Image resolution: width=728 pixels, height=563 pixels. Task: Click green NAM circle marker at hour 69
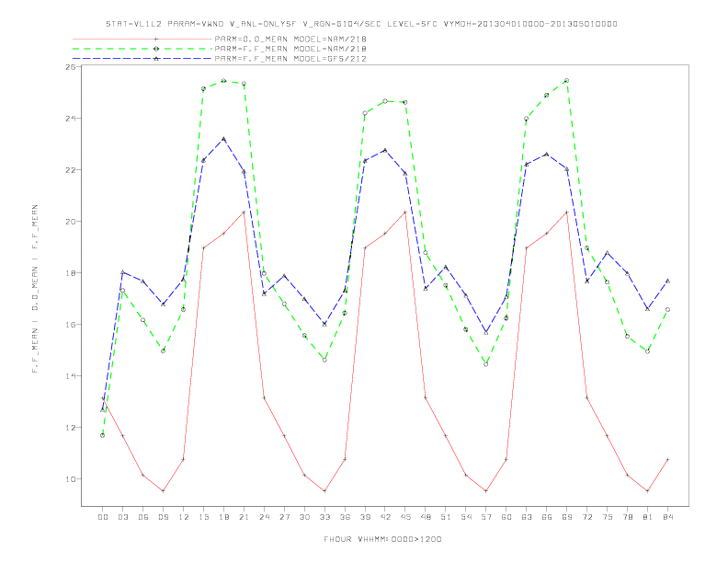[x=567, y=80]
